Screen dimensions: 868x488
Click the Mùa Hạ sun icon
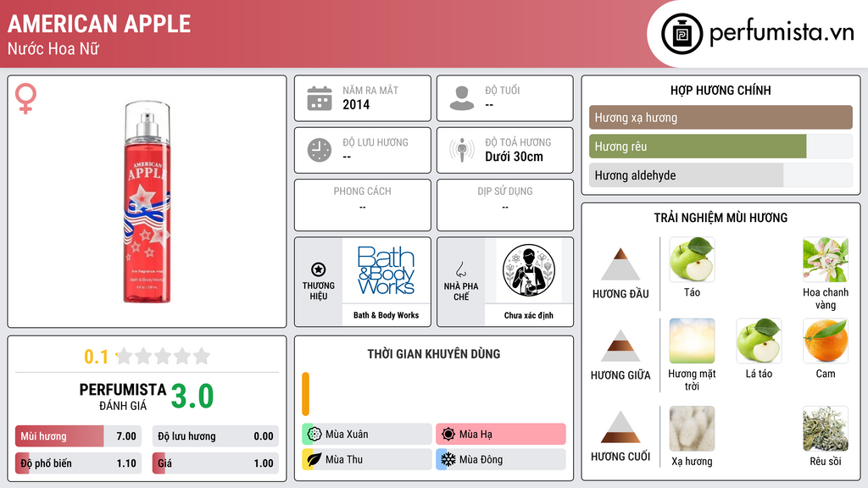point(448,435)
